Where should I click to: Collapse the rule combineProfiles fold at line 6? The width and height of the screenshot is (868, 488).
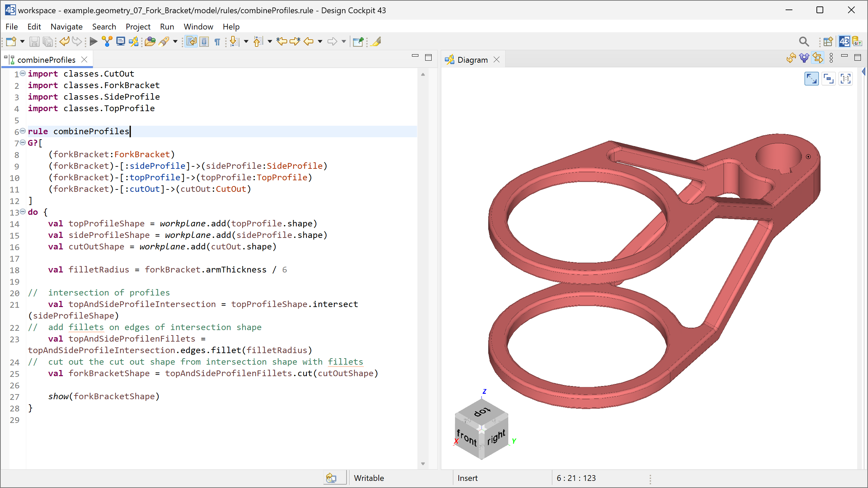23,131
